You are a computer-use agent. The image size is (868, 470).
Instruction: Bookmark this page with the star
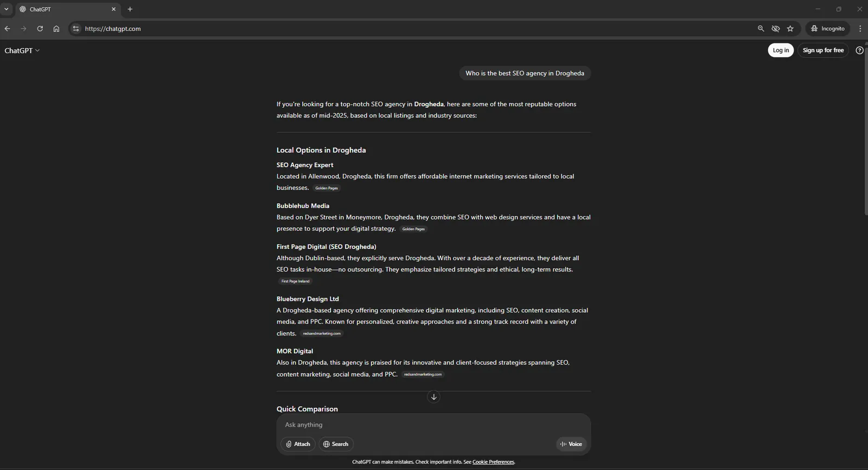[x=790, y=29]
